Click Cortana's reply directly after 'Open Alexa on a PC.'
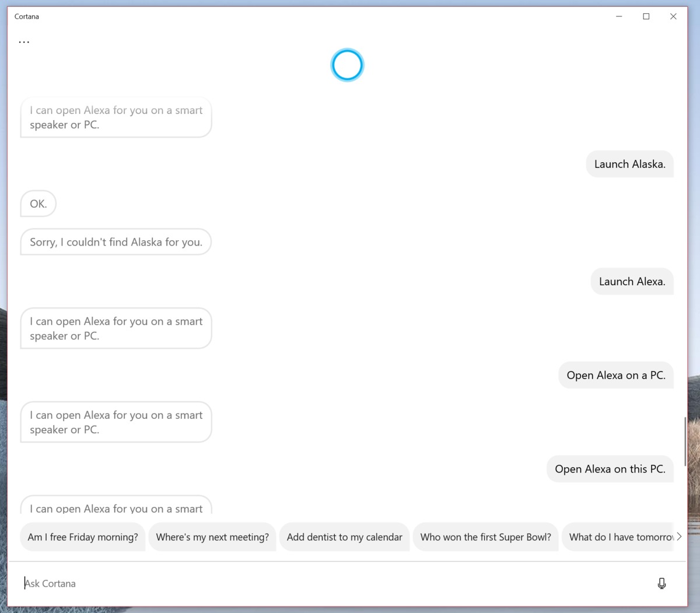Screen dimensions: 700x613 tap(116, 422)
